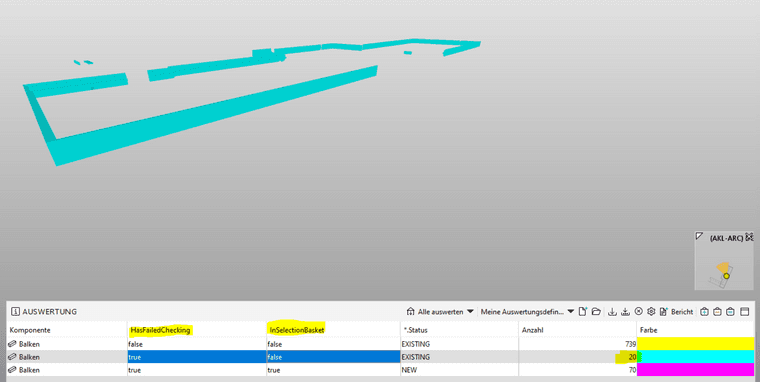Open the Alle auswerten dropdown arrow
This screenshot has height=382, width=760.
click(470, 312)
